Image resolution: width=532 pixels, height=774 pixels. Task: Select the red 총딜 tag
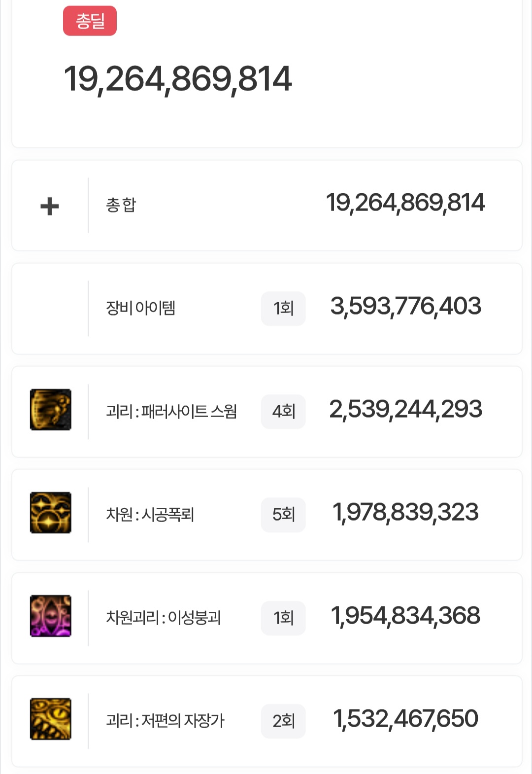90,21
